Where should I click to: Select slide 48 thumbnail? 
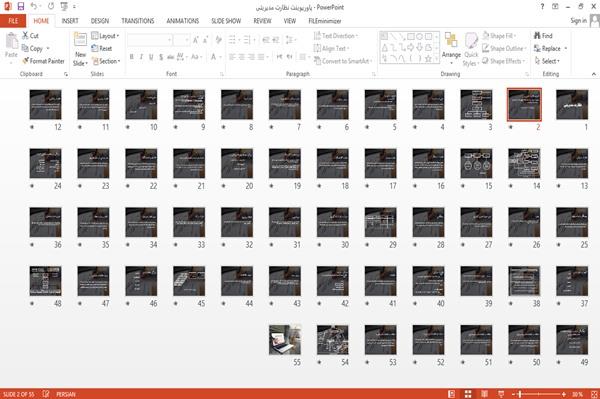(46, 281)
